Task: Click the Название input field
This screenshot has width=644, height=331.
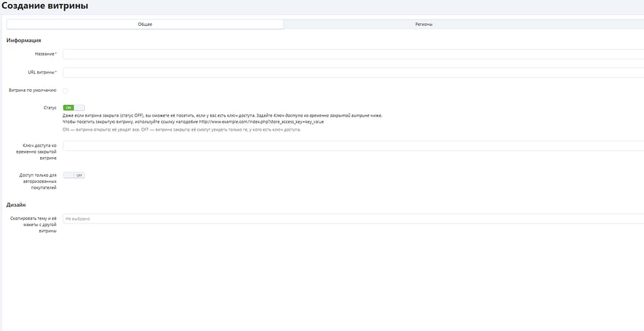Action: pyautogui.click(x=353, y=54)
